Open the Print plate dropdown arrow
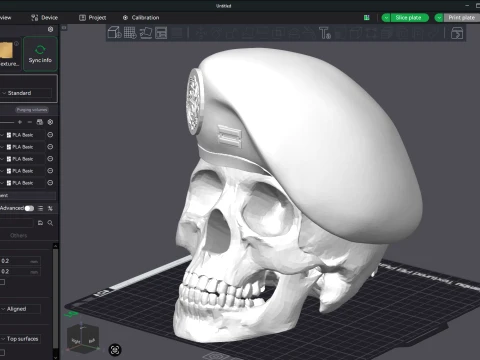This screenshot has width=480, height=360. coord(439,18)
